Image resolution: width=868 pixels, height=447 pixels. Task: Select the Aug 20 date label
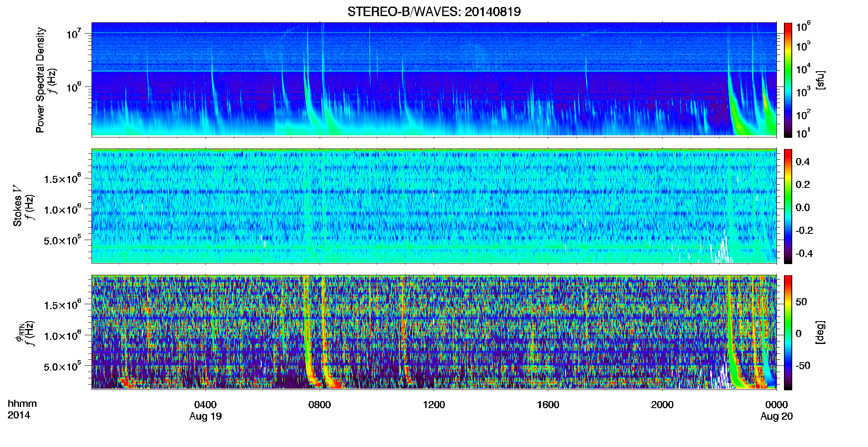776,416
